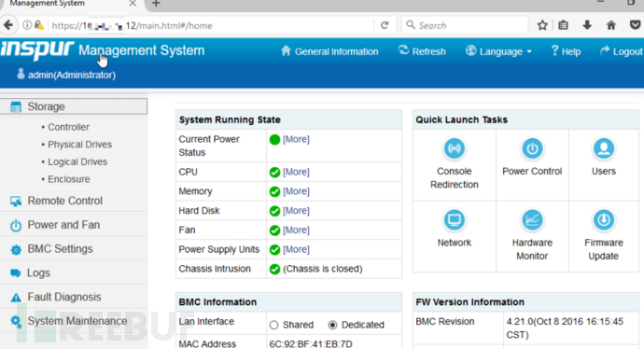The height and width of the screenshot is (349, 644).
Task: Click the CPU status check icon
Action: coord(274,173)
